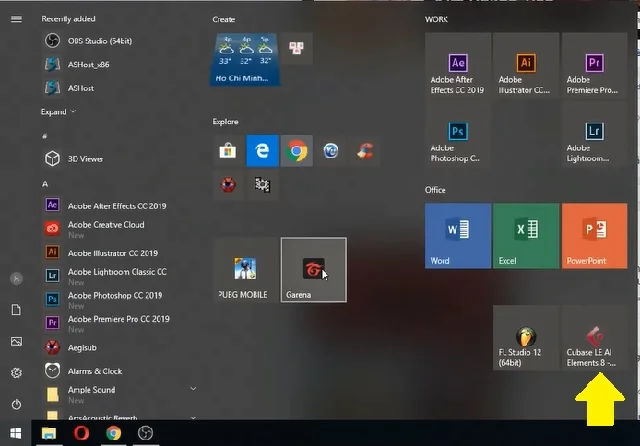Image resolution: width=640 pixels, height=446 pixels.
Task: Open Settings gear in Start sidebar
Action: coord(16,373)
